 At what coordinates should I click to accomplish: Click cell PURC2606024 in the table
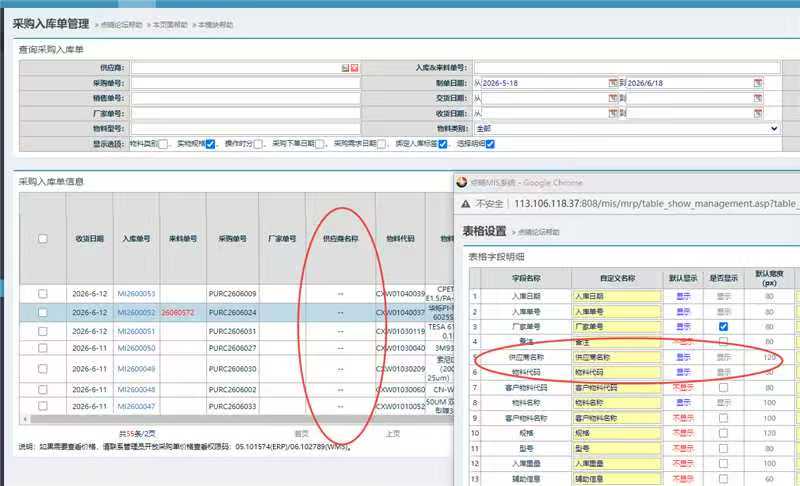[233, 313]
